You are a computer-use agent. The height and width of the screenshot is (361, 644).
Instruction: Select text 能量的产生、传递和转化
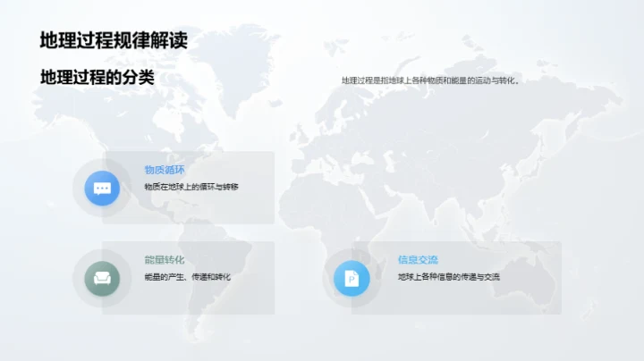coord(188,277)
